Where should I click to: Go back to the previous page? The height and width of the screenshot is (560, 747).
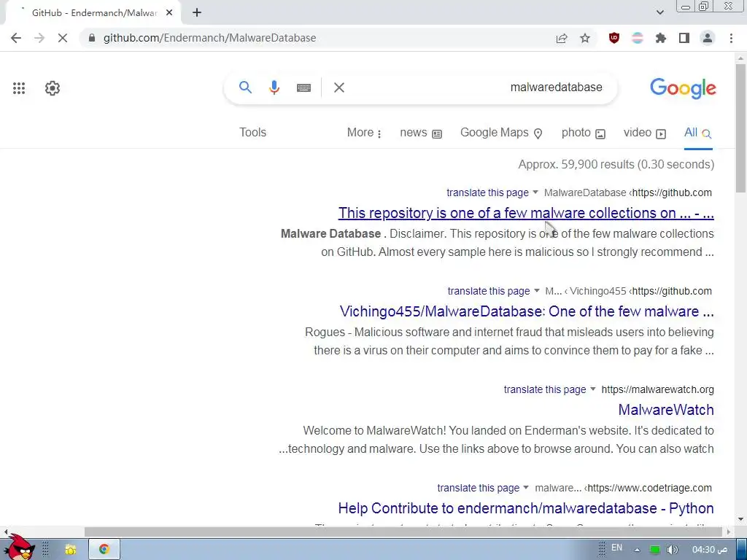click(16, 38)
